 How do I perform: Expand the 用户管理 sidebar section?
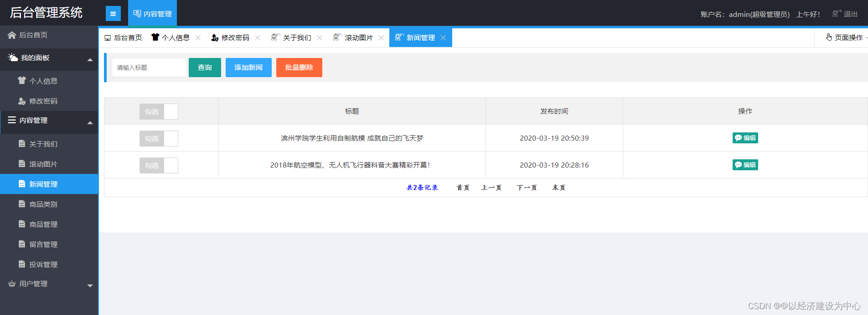coord(90,286)
